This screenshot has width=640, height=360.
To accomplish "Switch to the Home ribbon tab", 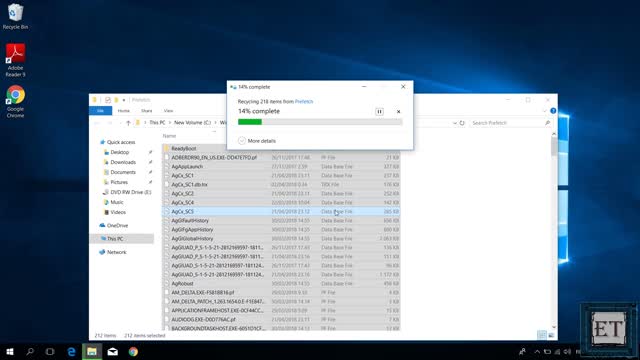I will (124, 111).
